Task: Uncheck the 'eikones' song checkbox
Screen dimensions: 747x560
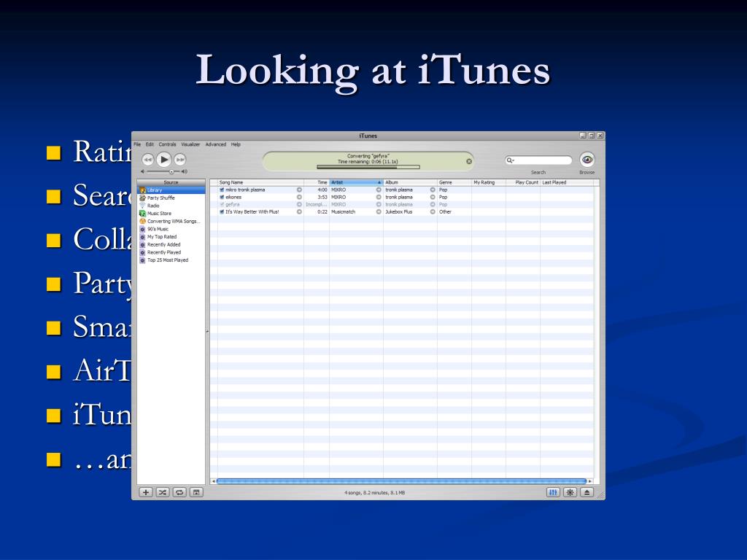Action: coord(222,197)
